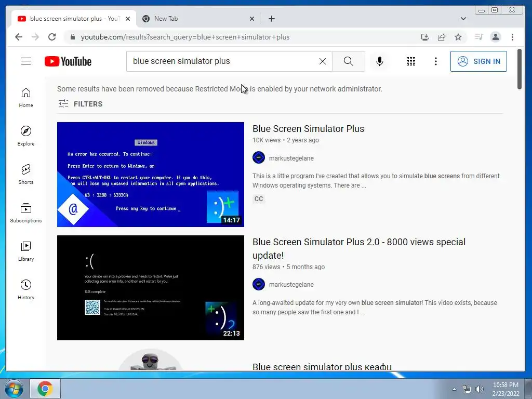The height and width of the screenshot is (399, 532).
Task: Open the tab search chevron dropdown
Action: tap(463, 19)
